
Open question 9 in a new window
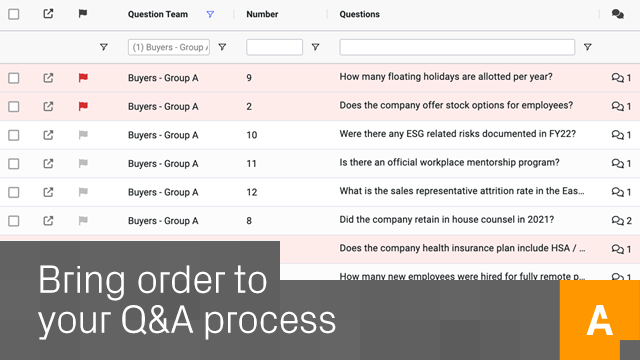click(48, 78)
